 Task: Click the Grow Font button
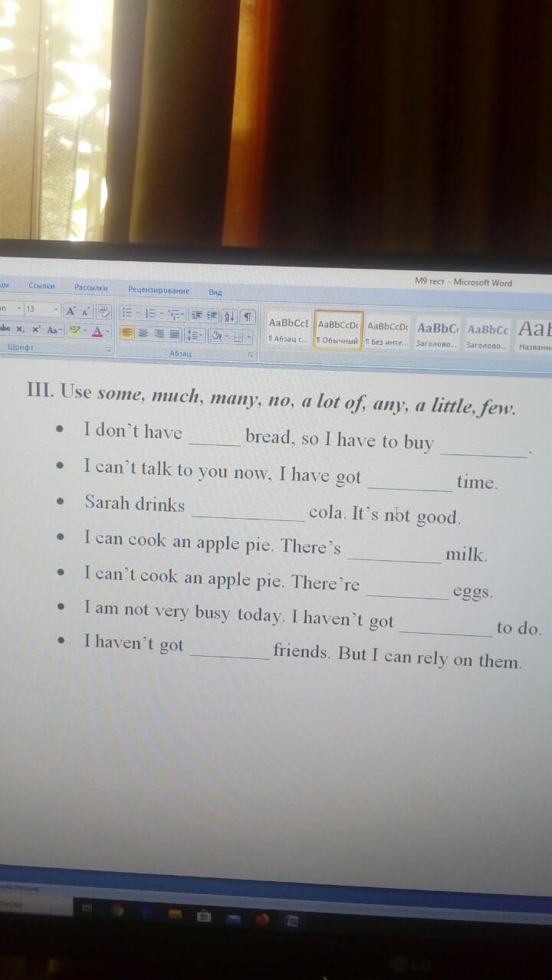(71, 311)
